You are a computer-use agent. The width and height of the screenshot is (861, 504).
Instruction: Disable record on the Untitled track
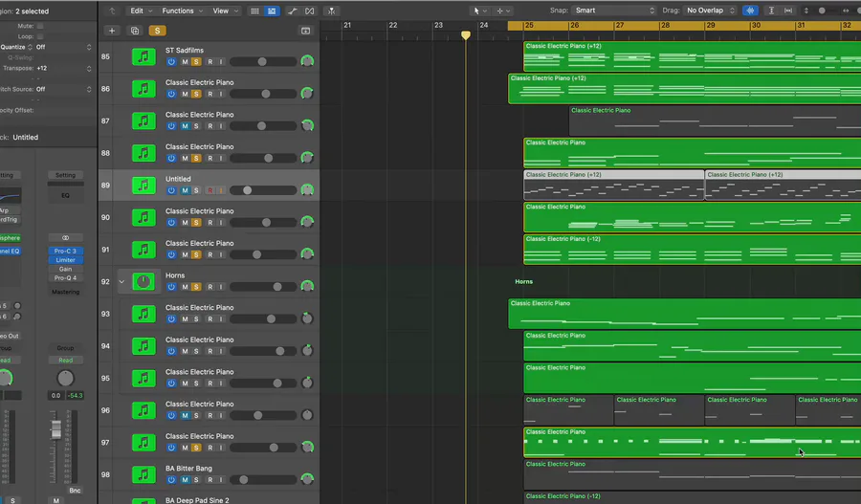coord(210,190)
